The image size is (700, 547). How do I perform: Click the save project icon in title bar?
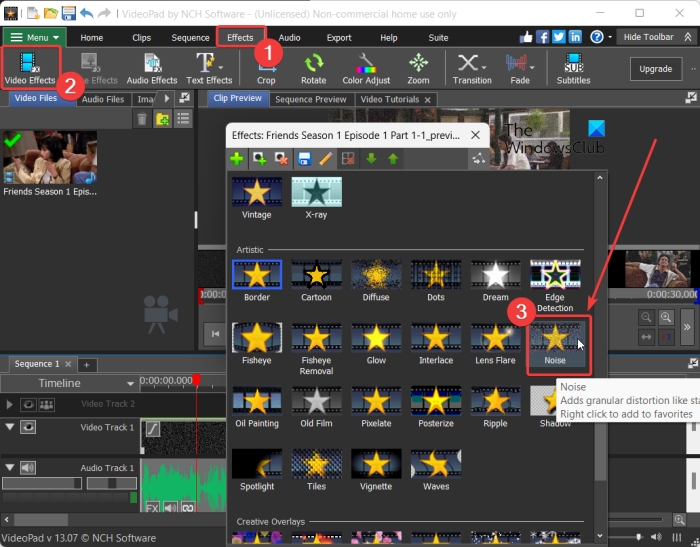pyautogui.click(x=69, y=13)
